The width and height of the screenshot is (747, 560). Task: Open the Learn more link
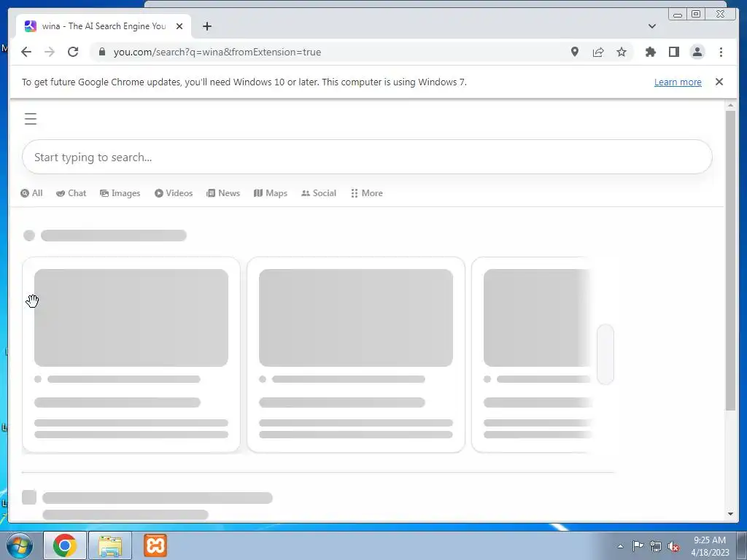tap(678, 82)
